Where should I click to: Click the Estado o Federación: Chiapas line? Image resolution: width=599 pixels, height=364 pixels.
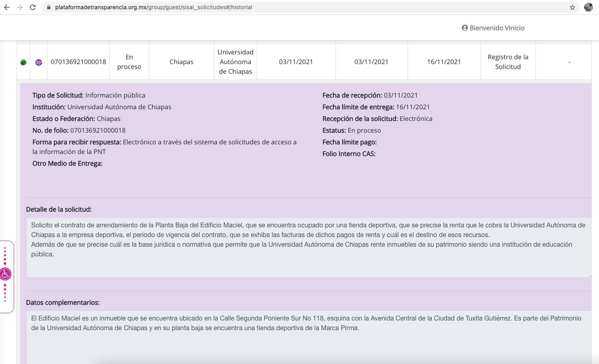coord(76,119)
